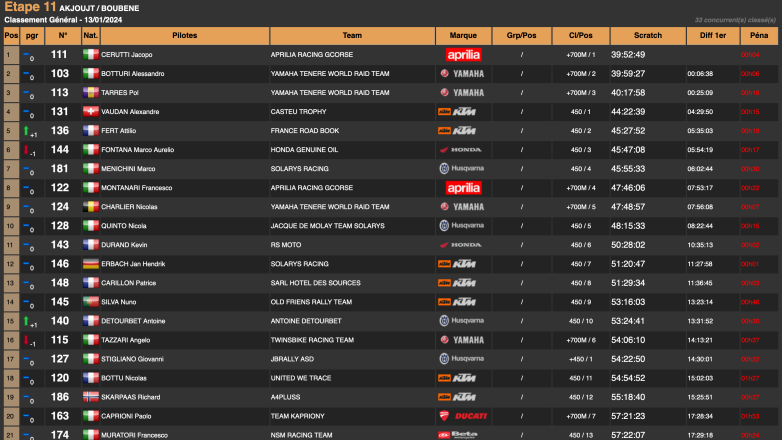Image resolution: width=782 pixels, height=440 pixels.
Task: Click the Aprilia logo in Cerutti Jacopo's row
Action: [463, 55]
